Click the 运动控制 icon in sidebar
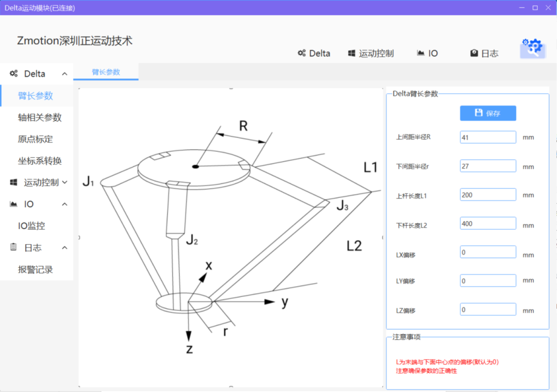This screenshot has height=392, width=557. (x=13, y=182)
